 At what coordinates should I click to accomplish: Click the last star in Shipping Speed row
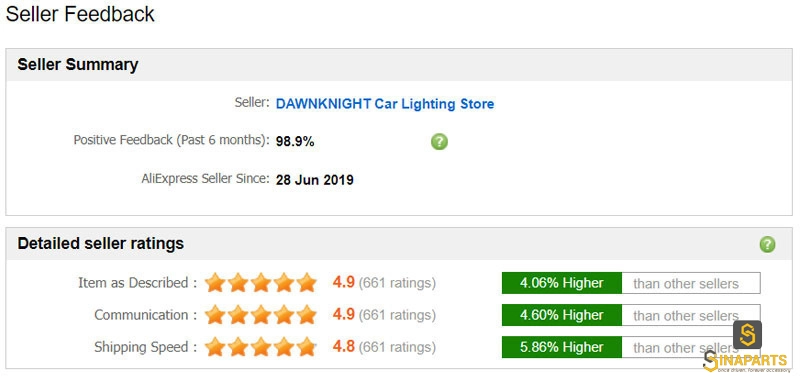(307, 347)
